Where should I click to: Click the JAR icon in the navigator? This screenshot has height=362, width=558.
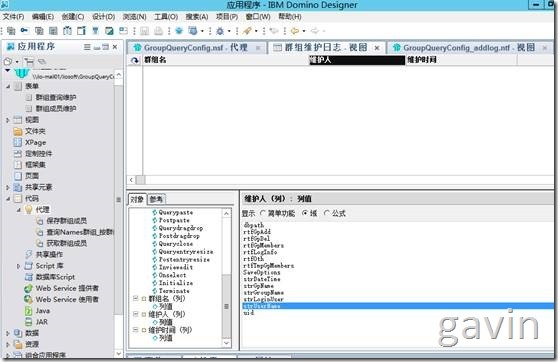(x=28, y=322)
